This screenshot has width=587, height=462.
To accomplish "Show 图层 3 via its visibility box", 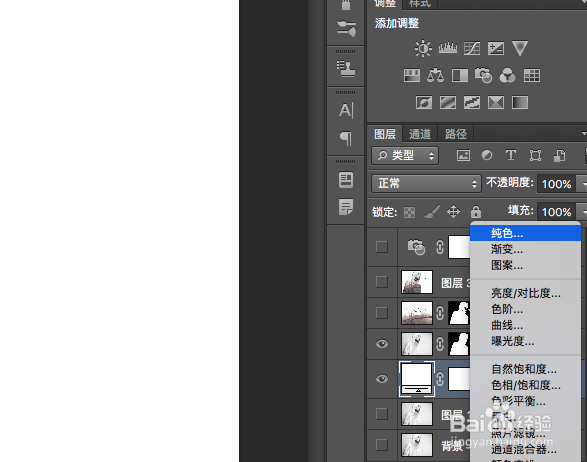I will click(381, 282).
